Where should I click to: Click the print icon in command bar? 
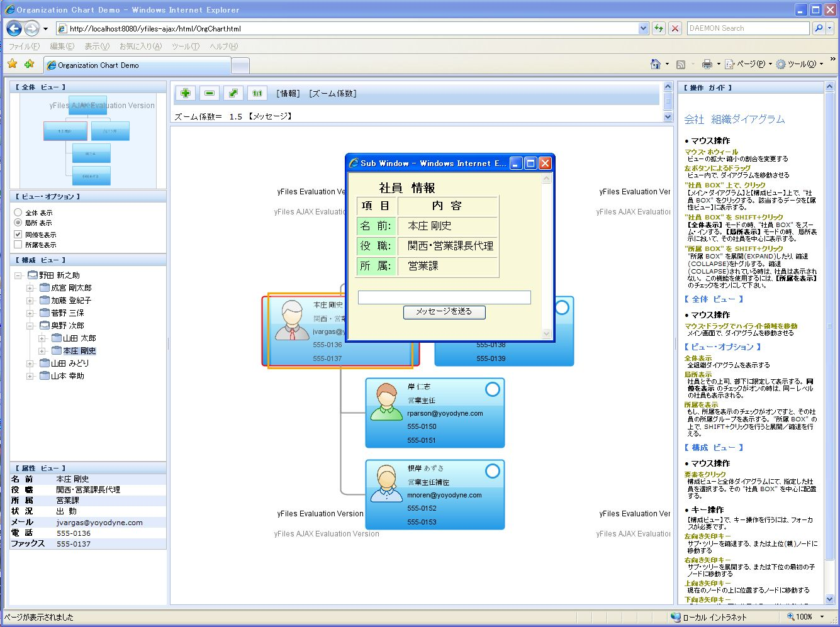coord(707,64)
